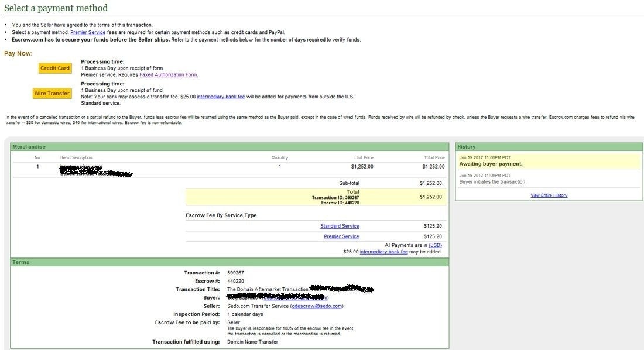The width and height of the screenshot is (644, 350).
Task: Open intermediary bank fee link below fee table
Action: 383,252
